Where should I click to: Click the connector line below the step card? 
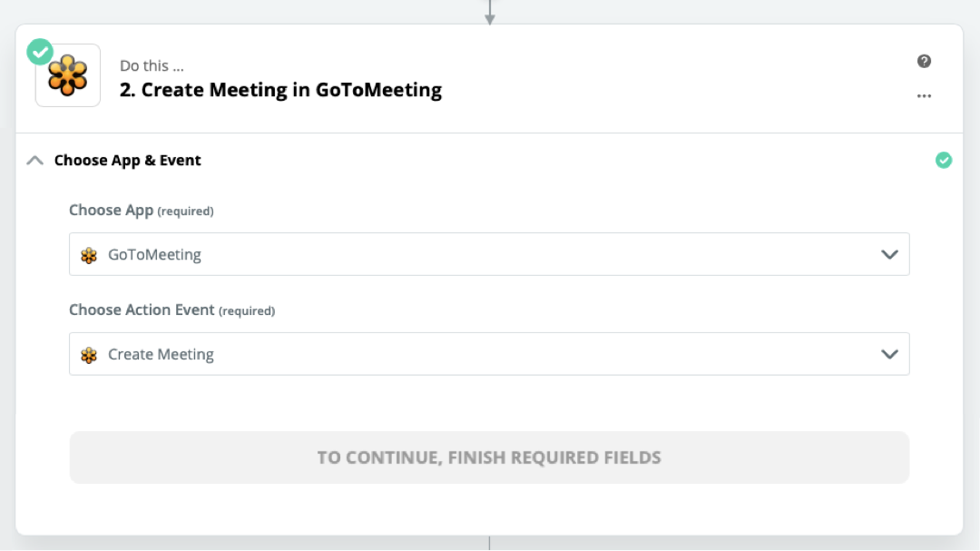(x=489, y=543)
